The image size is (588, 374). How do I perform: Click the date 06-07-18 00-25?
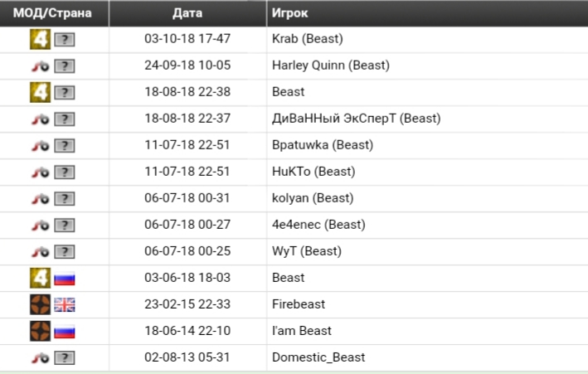click(x=187, y=251)
